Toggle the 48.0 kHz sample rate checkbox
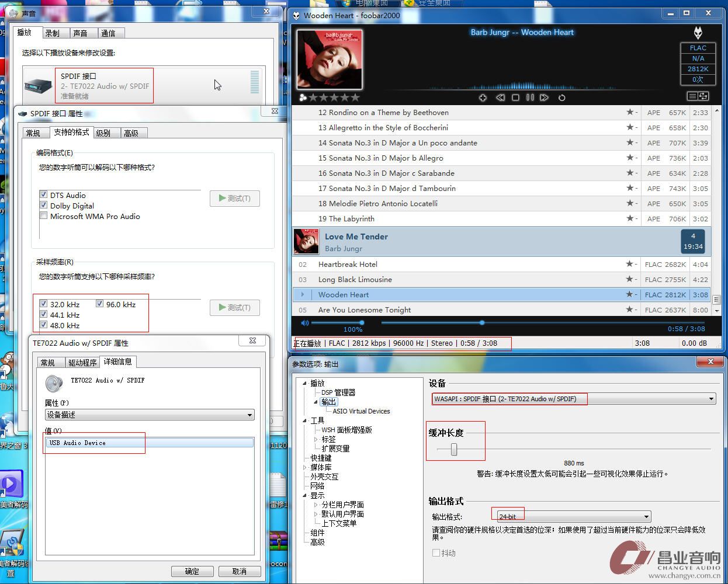 (43, 325)
